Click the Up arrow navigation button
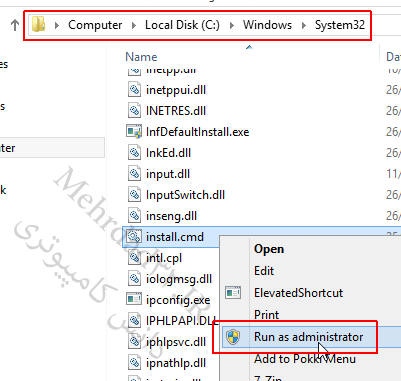Viewport: 401px width, 381px height. point(15,25)
